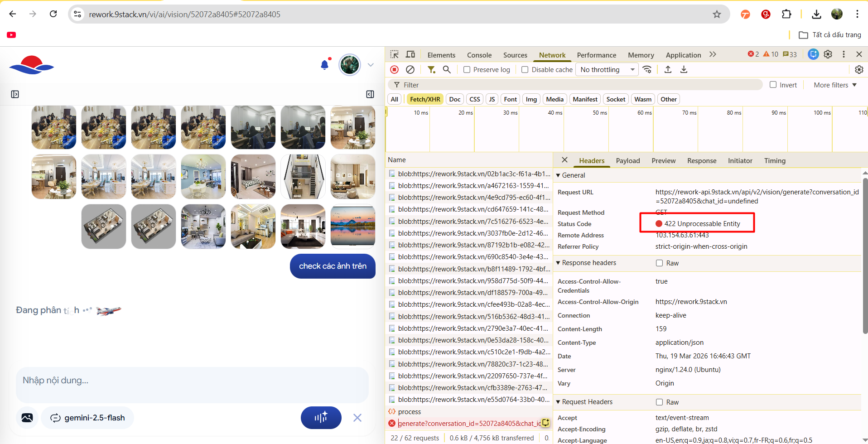Check the Disable cache option
Image resolution: width=868 pixels, height=444 pixels.
pyautogui.click(x=525, y=70)
